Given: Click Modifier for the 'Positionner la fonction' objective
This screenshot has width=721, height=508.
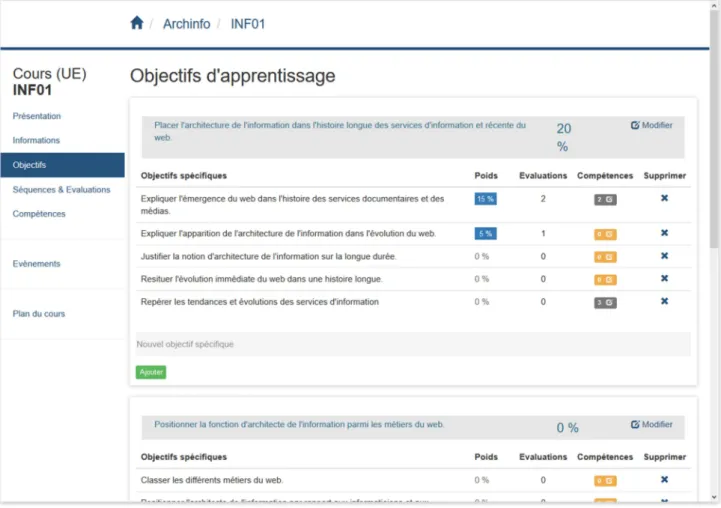Looking at the screenshot, I should pos(651,424).
